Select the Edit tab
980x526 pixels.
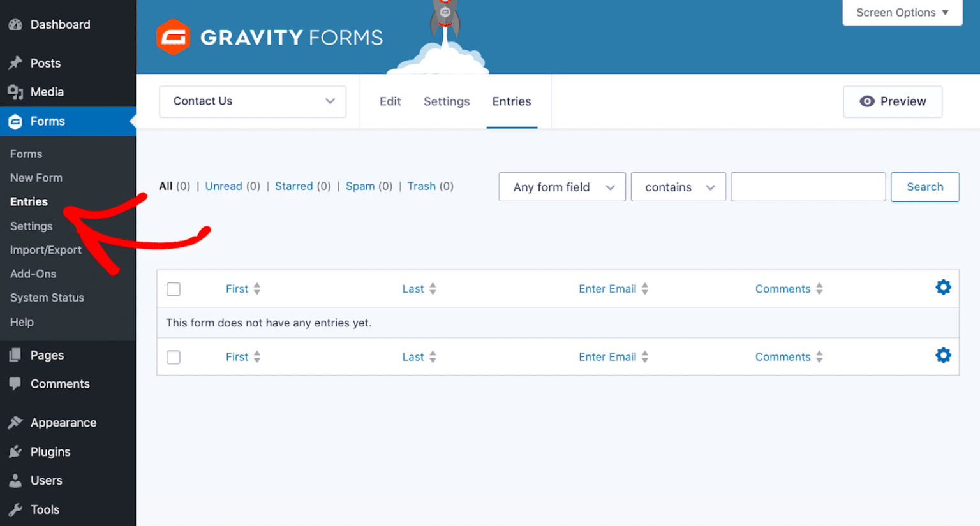point(390,101)
